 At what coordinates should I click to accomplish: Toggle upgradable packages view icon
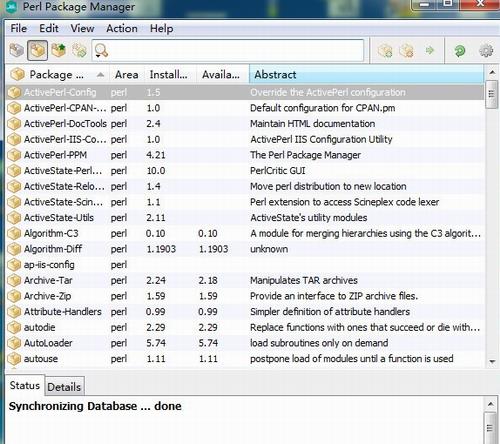[x=59, y=51]
